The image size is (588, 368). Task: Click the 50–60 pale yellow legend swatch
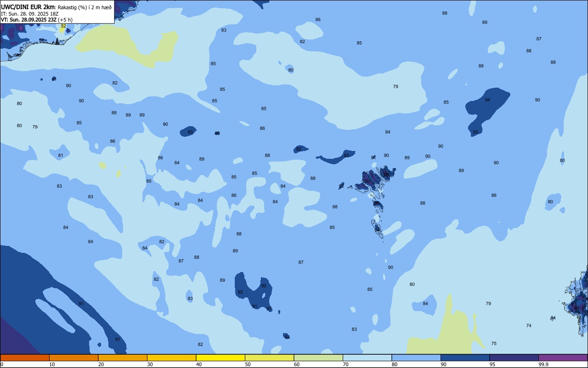click(269, 357)
